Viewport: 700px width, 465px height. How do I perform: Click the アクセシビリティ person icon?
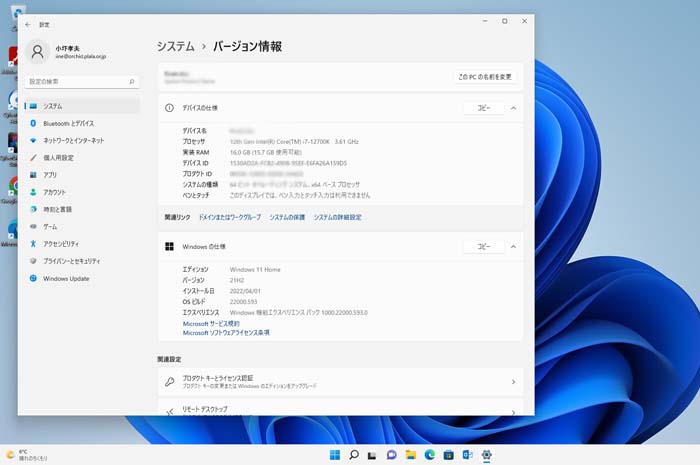click(33, 244)
